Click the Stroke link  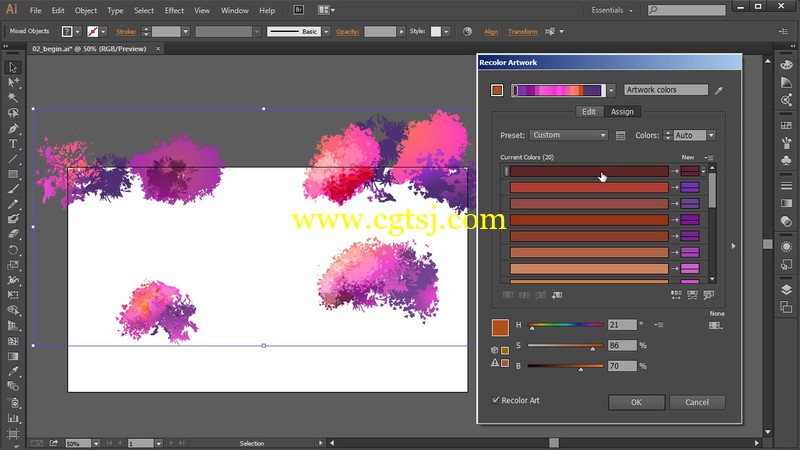click(x=126, y=32)
